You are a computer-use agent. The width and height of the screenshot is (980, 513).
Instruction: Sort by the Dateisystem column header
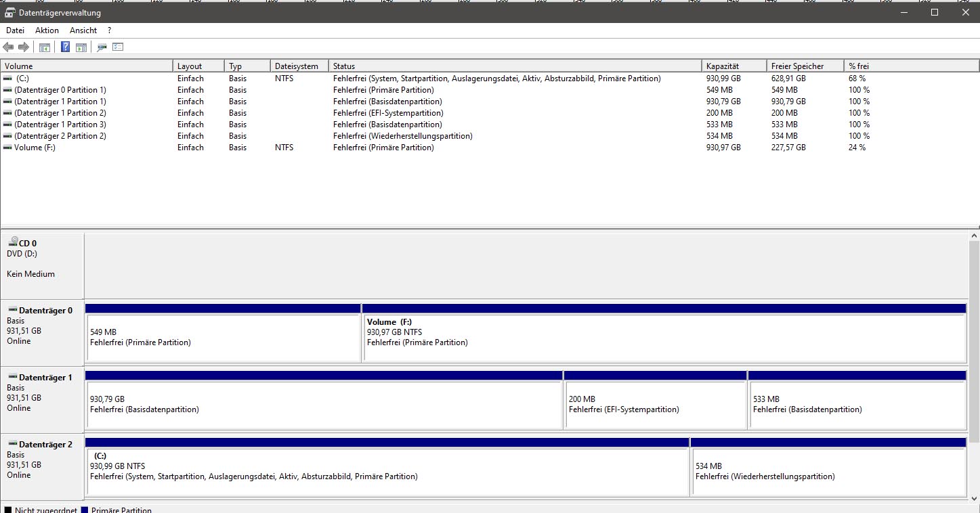pyautogui.click(x=299, y=66)
